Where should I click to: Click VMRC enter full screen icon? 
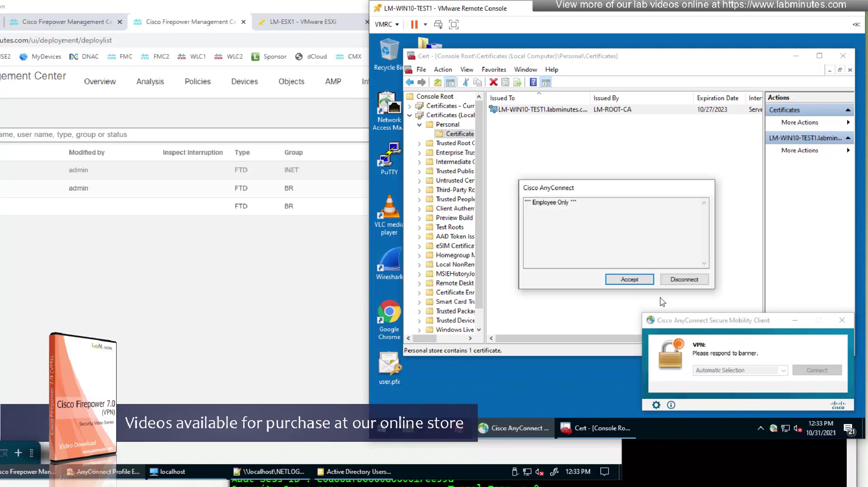pyautogui.click(x=454, y=24)
